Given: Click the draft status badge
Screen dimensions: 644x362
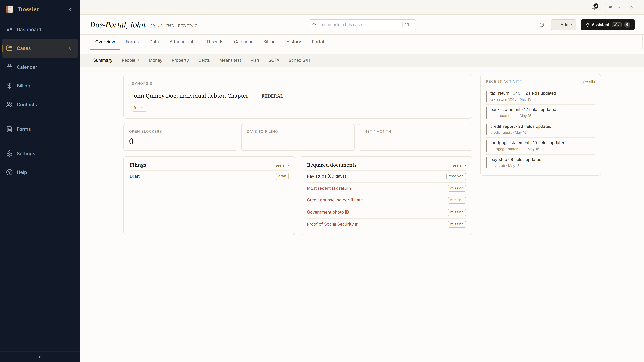Looking at the screenshot, I should point(282,176).
